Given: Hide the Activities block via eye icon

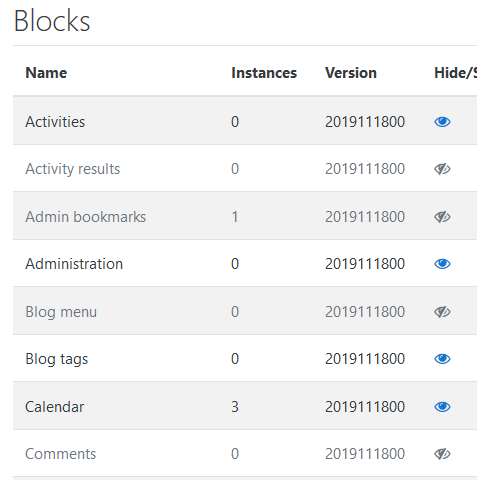Looking at the screenshot, I should [x=442, y=122].
